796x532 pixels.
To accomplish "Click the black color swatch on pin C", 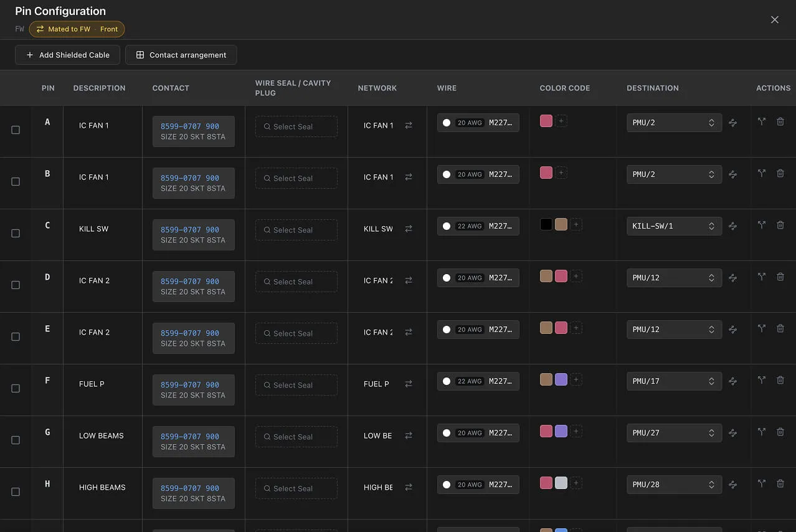I will (546, 224).
